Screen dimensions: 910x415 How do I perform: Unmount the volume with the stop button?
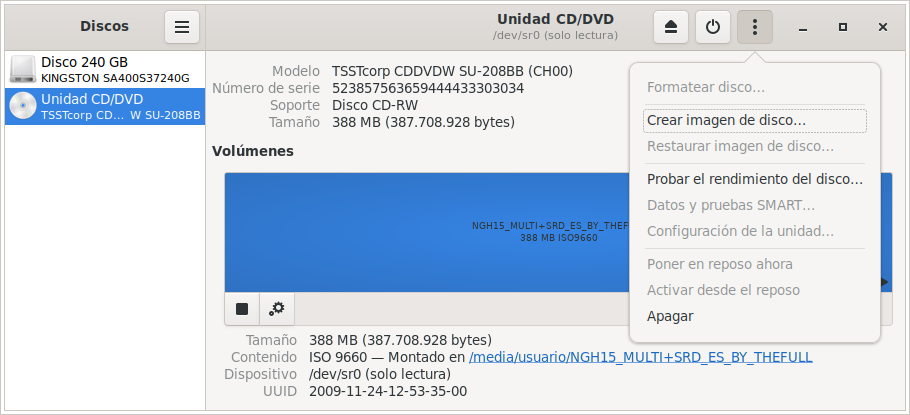coord(242,309)
